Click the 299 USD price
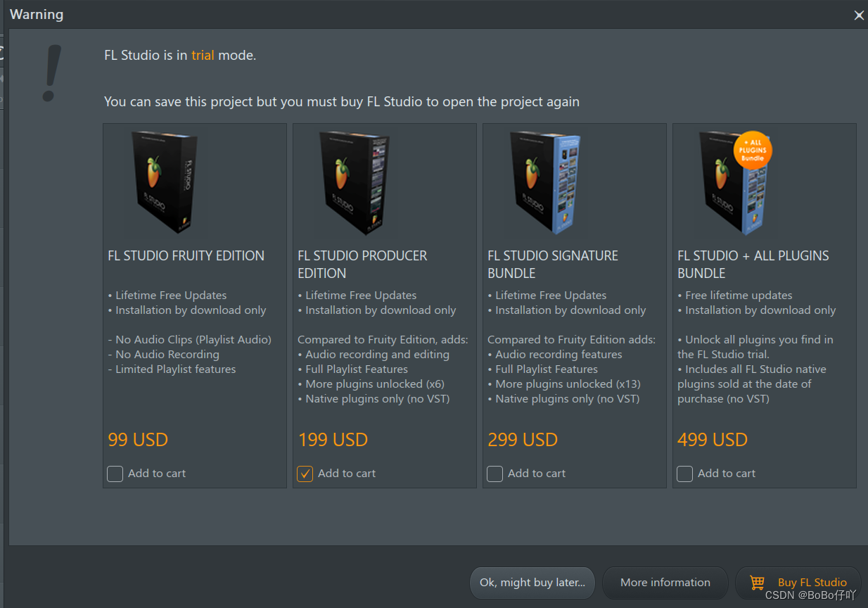 point(523,440)
